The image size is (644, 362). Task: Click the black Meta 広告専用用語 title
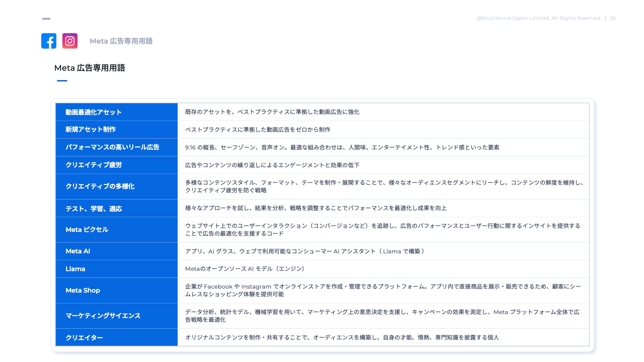(x=90, y=68)
